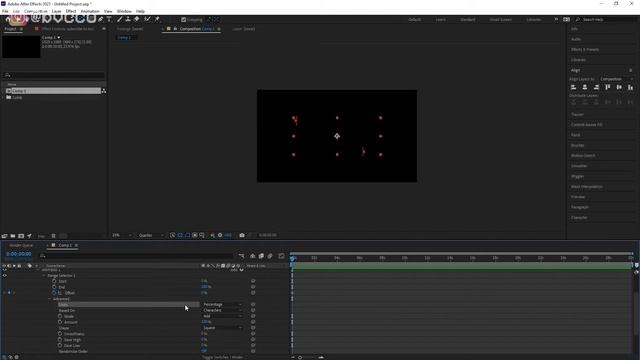Toggle stopwatch for Start property

click(x=54, y=281)
